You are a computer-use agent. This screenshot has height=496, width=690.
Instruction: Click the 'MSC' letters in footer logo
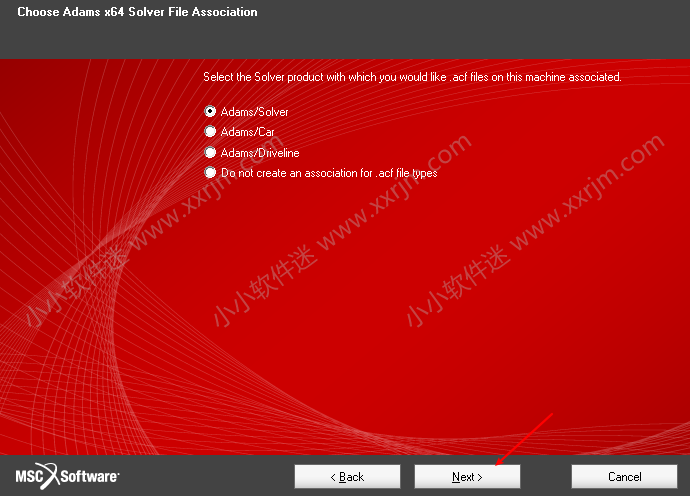27,477
